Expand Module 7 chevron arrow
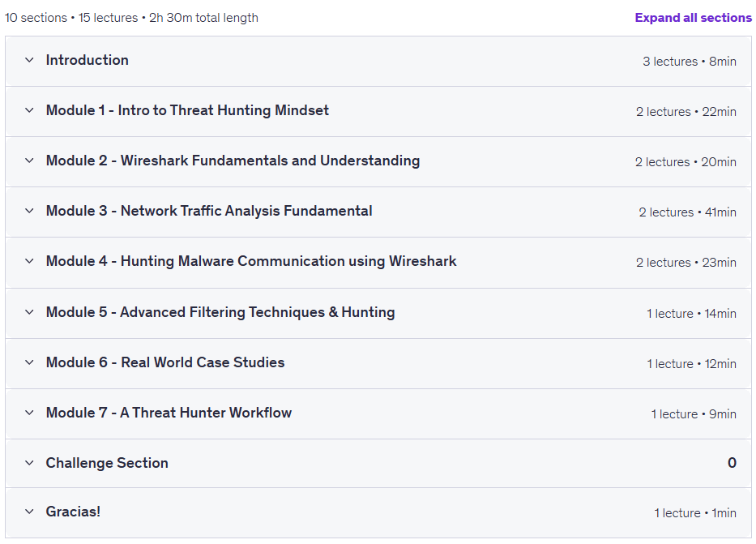Image resolution: width=756 pixels, height=544 pixels. click(29, 413)
